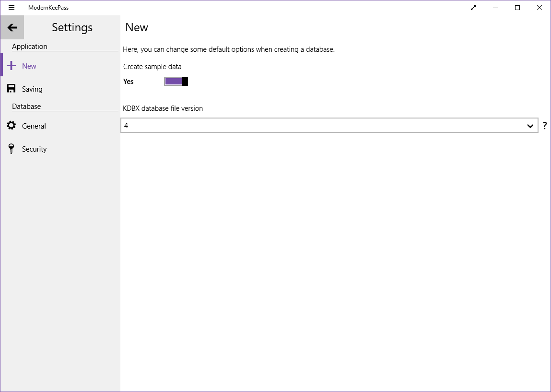Click the ModernKeePass title bar text
This screenshot has width=551, height=392.
click(48, 8)
